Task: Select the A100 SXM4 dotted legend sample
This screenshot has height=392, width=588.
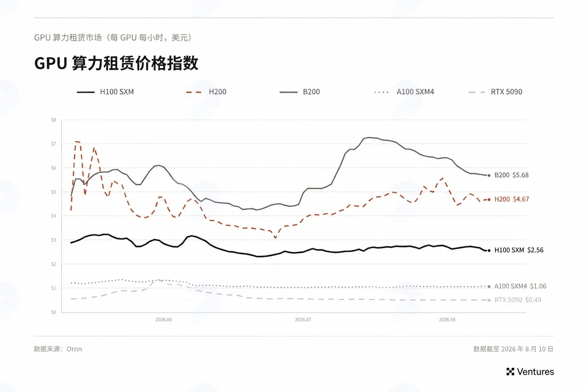Action: pyautogui.click(x=381, y=92)
